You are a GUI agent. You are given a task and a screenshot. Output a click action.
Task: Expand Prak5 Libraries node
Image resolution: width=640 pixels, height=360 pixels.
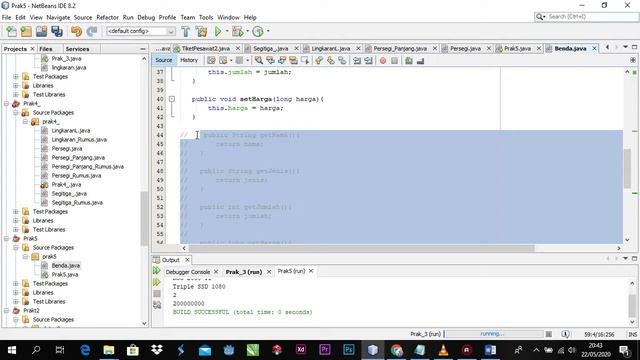pos(16,292)
